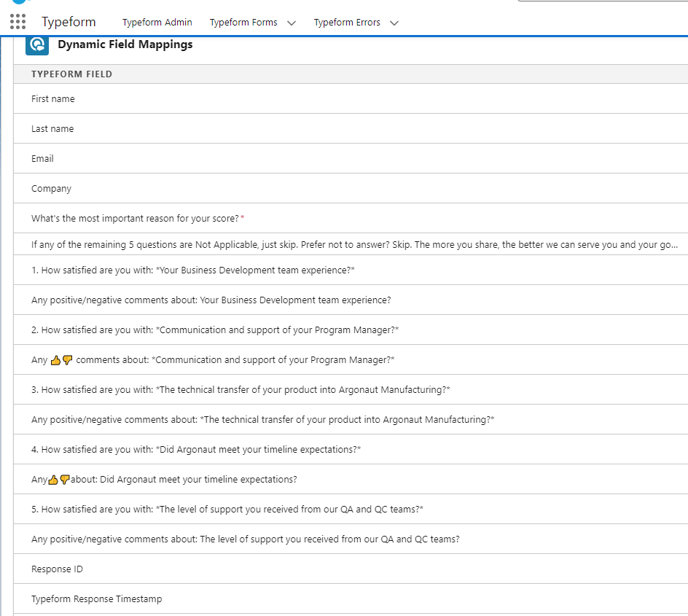Select '2. How satisfied' Program Manager row
Screen dimensions: 688x616
click(x=351, y=330)
